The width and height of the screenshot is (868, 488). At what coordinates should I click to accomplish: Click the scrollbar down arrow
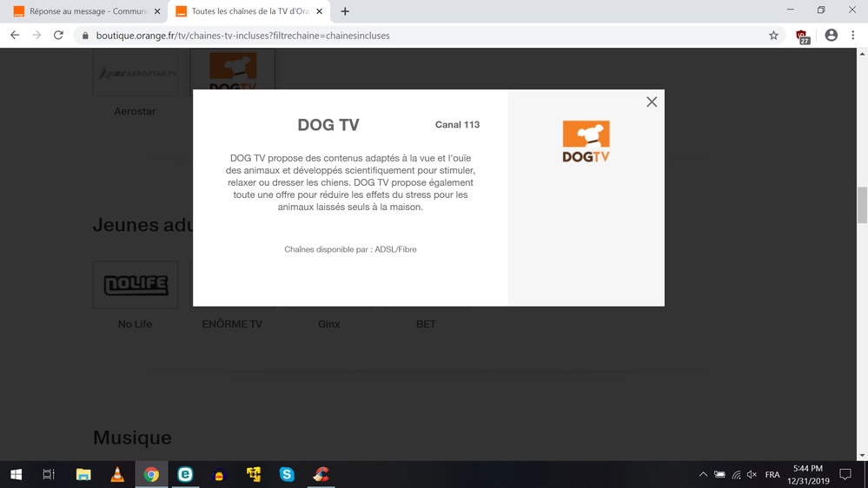click(862, 456)
